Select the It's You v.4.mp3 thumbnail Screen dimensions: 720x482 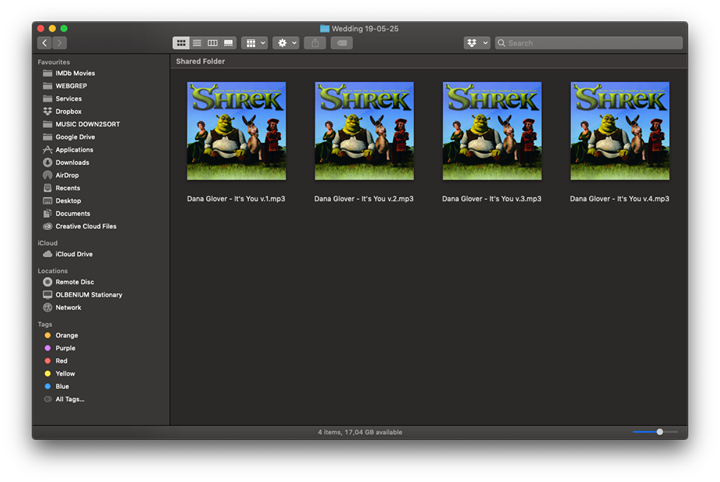click(x=620, y=131)
